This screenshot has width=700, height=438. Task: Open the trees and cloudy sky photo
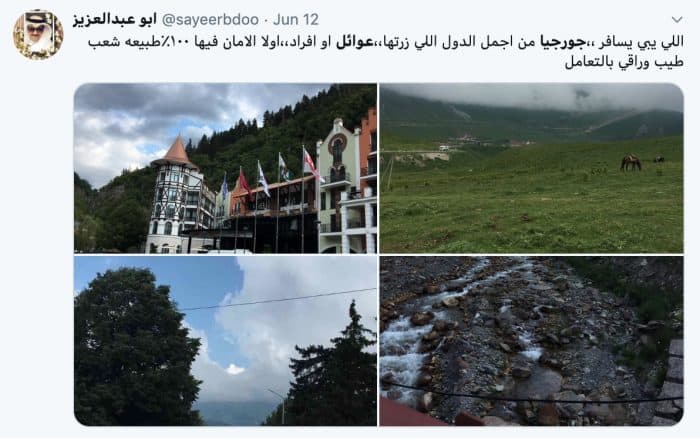click(x=225, y=341)
